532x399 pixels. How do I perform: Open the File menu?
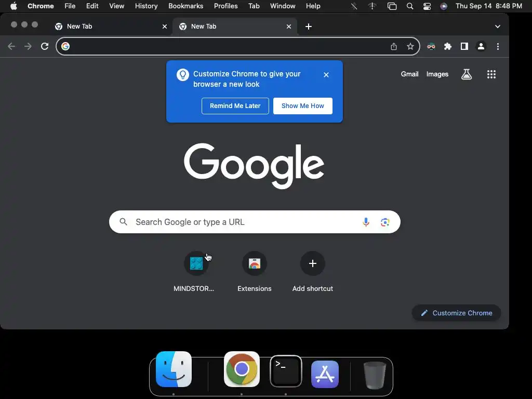[70, 6]
